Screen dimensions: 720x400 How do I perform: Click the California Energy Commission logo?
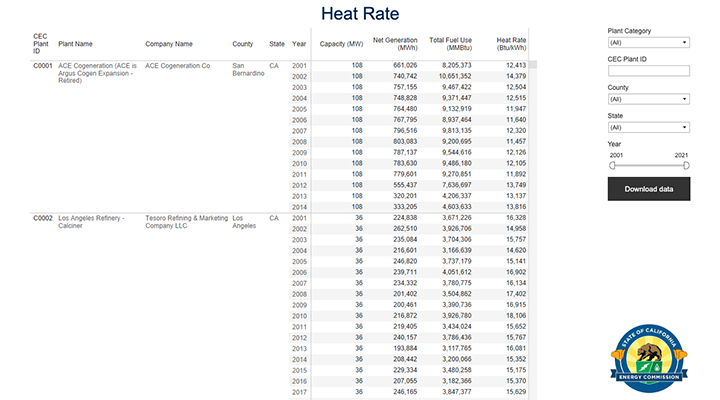648,358
